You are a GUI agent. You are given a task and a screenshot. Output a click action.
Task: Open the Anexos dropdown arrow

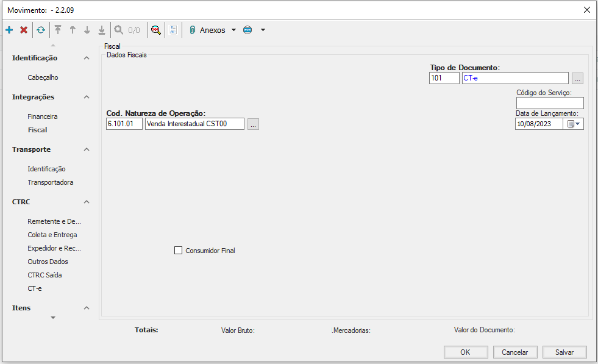click(x=234, y=30)
